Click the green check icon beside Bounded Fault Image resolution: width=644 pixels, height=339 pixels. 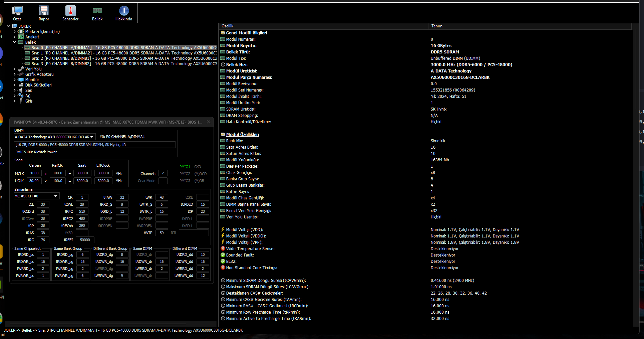(223, 255)
